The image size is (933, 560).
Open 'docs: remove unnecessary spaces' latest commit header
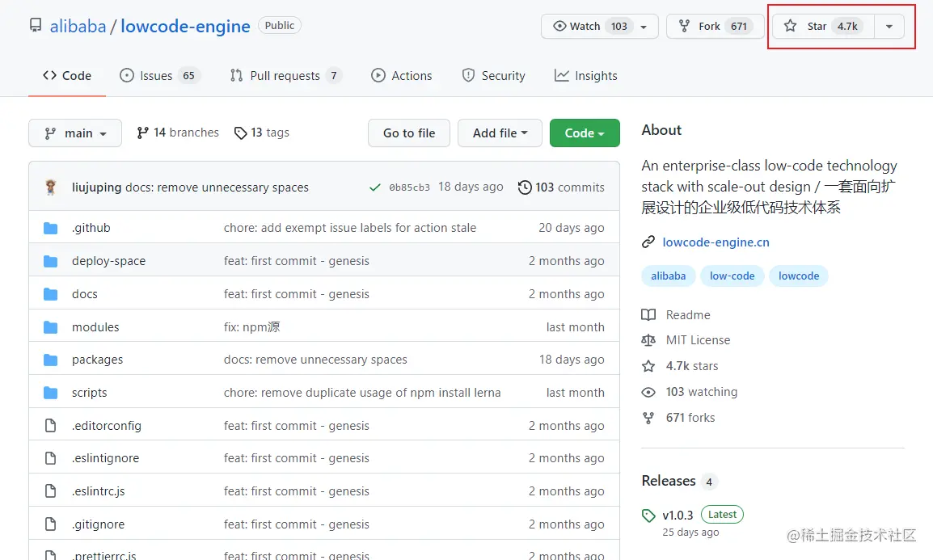[x=217, y=187]
